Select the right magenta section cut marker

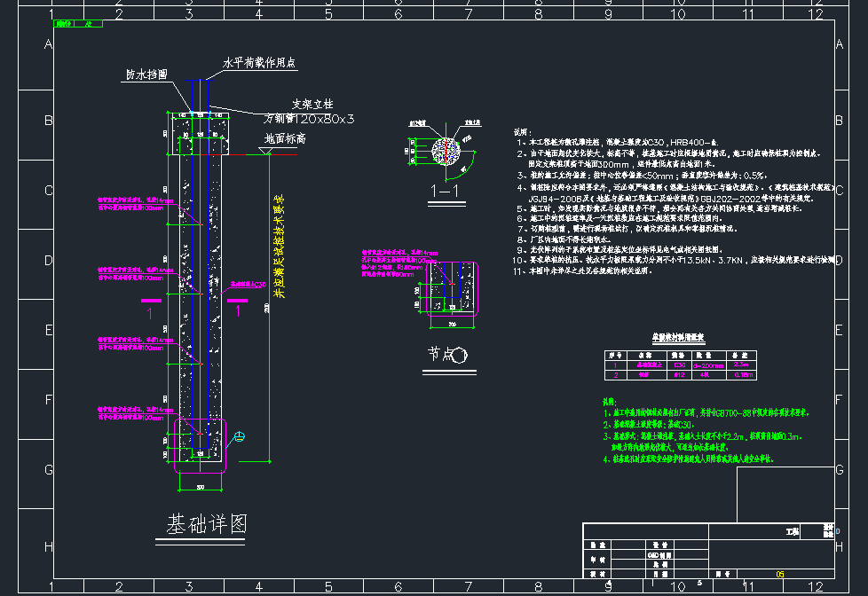(x=238, y=303)
